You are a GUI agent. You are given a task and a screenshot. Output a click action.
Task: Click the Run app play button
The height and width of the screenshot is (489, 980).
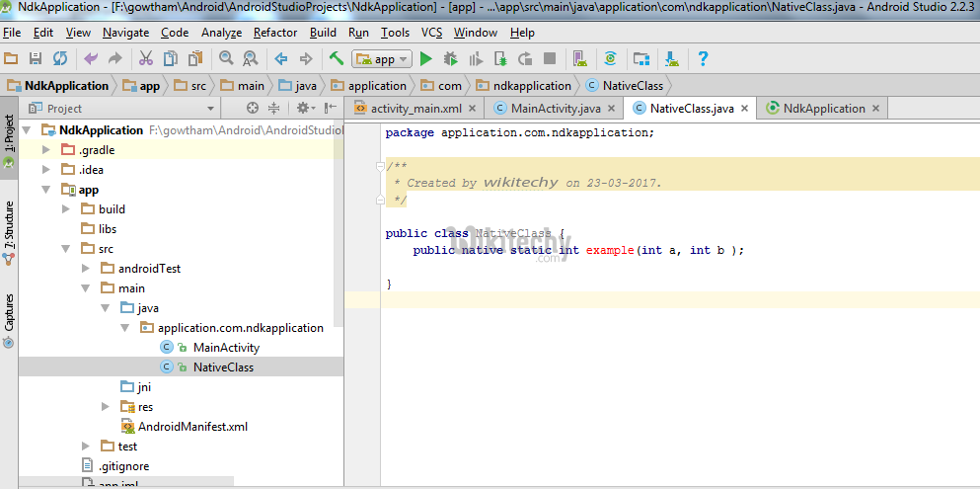point(426,59)
